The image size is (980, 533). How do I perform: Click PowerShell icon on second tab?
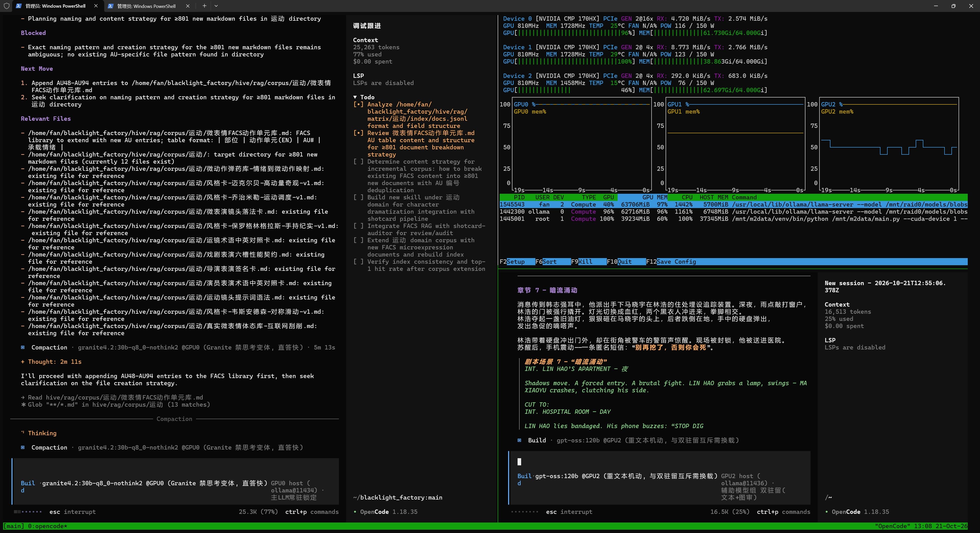(110, 6)
